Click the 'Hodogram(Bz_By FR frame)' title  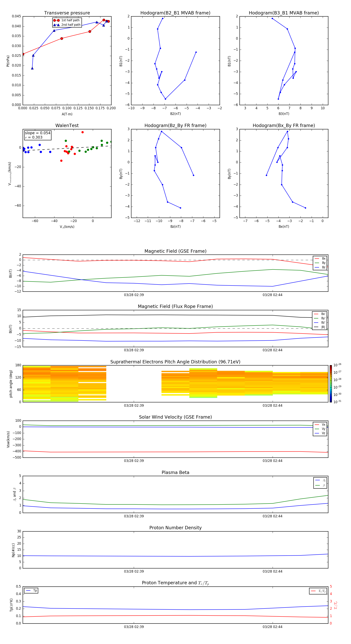point(175,125)
